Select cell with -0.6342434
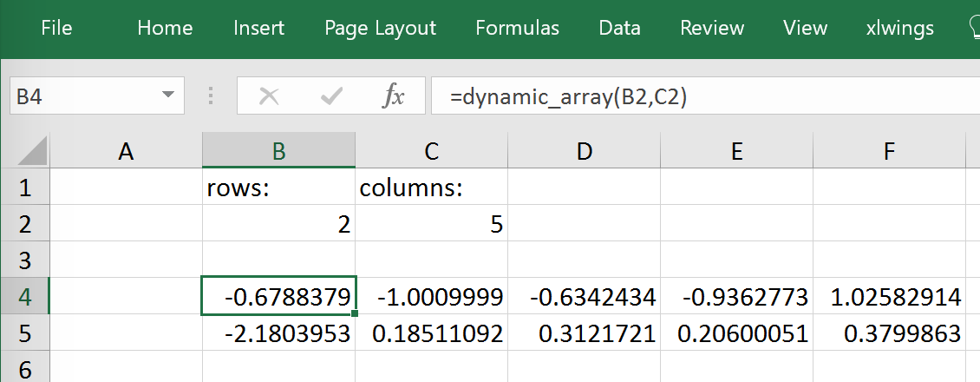This screenshot has width=980, height=382. 584,296
